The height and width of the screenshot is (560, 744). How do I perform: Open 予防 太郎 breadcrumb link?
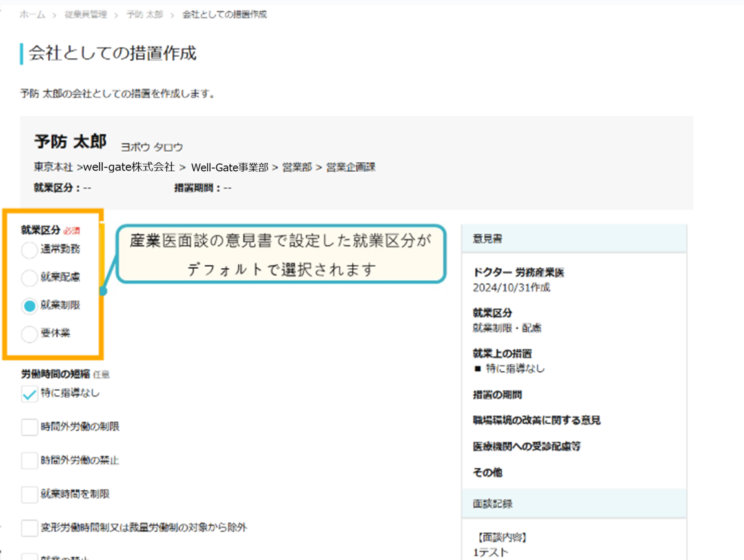(144, 15)
